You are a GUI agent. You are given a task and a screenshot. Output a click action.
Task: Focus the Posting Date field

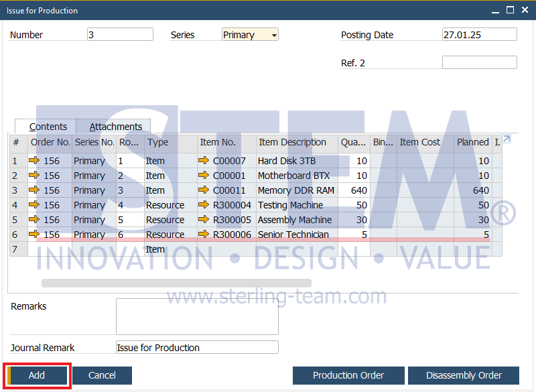click(479, 35)
